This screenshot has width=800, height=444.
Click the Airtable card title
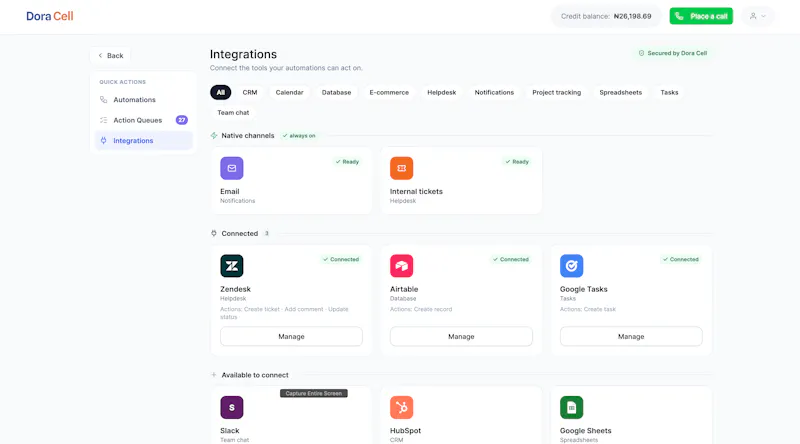click(x=404, y=289)
